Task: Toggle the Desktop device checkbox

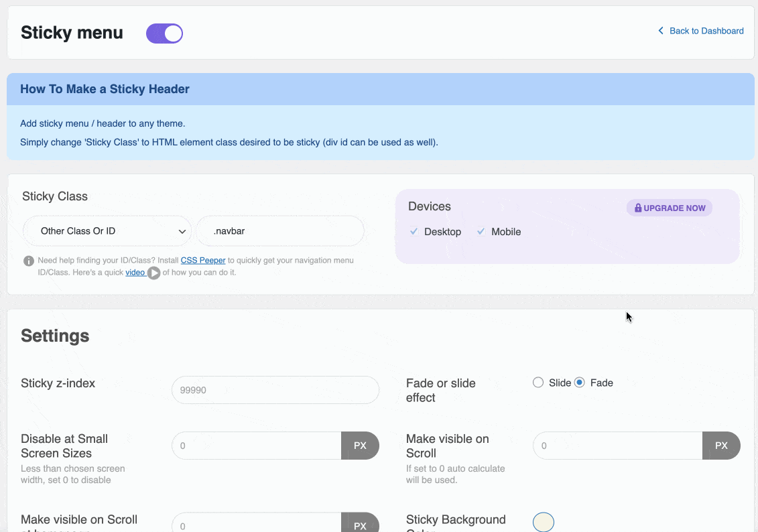Action: pyautogui.click(x=414, y=231)
